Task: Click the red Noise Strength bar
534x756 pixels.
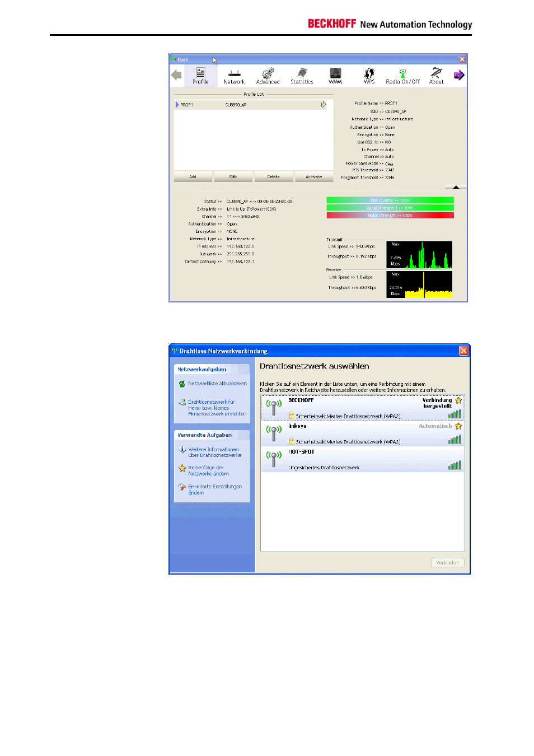Action: tap(390, 215)
